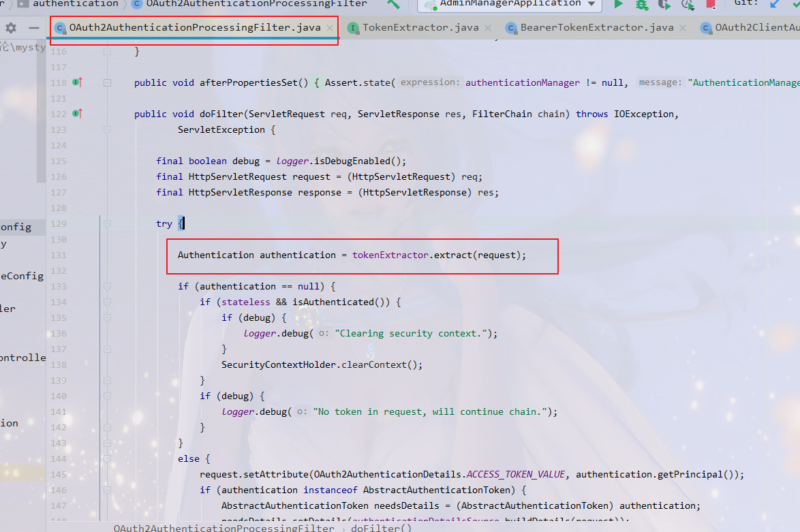The width and height of the screenshot is (800, 532).
Task: Collapse the try block at line 129
Action: [108, 224]
